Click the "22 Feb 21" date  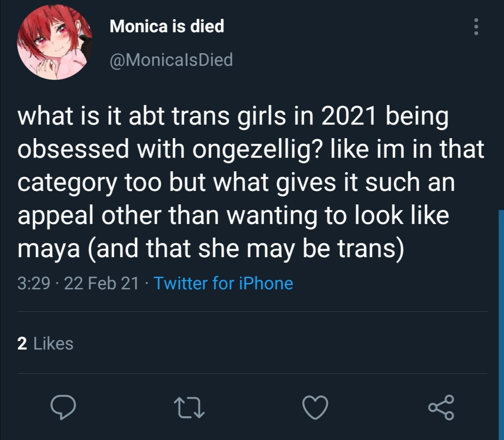point(102,283)
